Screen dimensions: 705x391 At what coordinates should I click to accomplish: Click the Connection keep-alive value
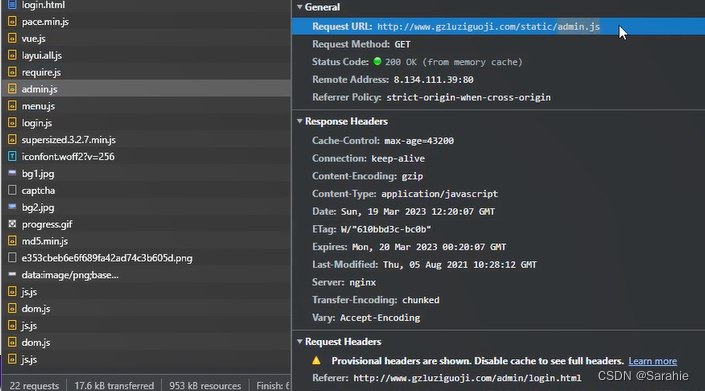(x=398, y=159)
